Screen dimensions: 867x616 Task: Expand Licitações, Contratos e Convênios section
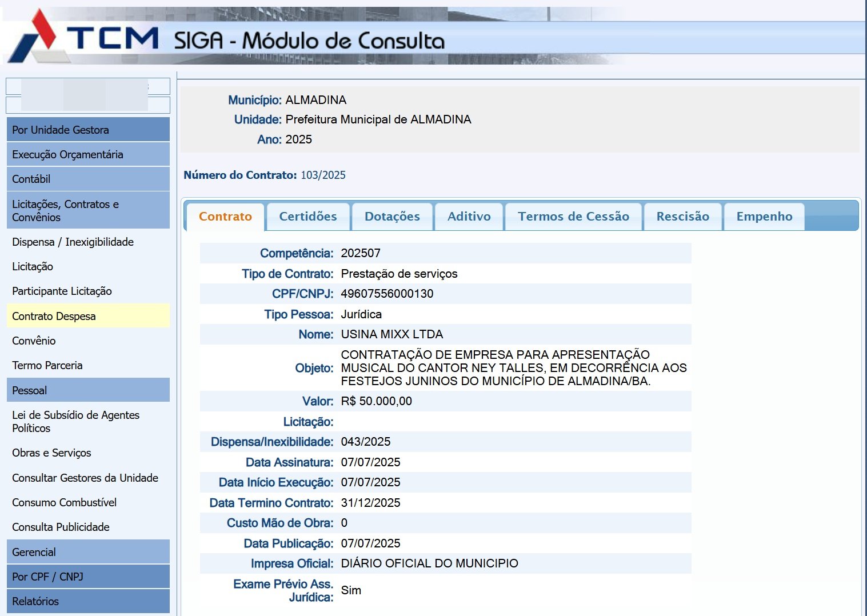click(88, 210)
